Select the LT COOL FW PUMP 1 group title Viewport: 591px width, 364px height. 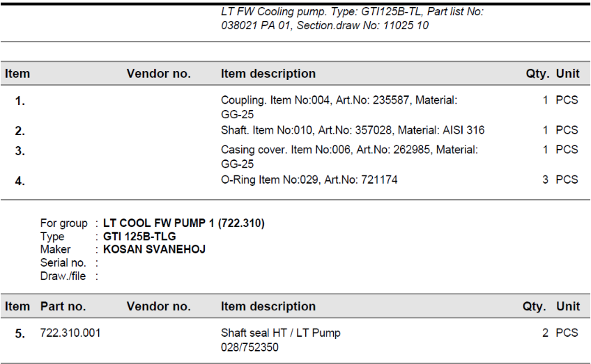point(183,223)
